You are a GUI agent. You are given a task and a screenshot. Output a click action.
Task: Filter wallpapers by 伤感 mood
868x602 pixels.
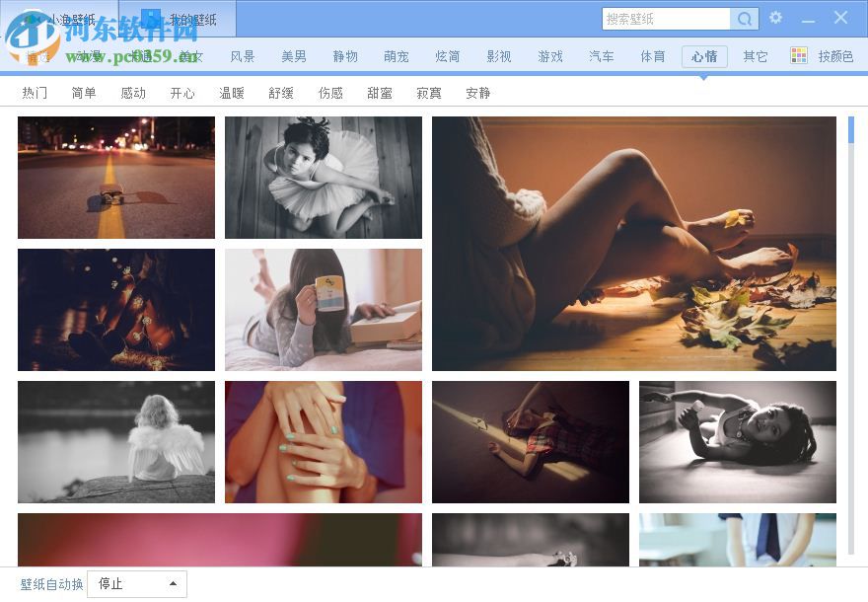pos(329,92)
